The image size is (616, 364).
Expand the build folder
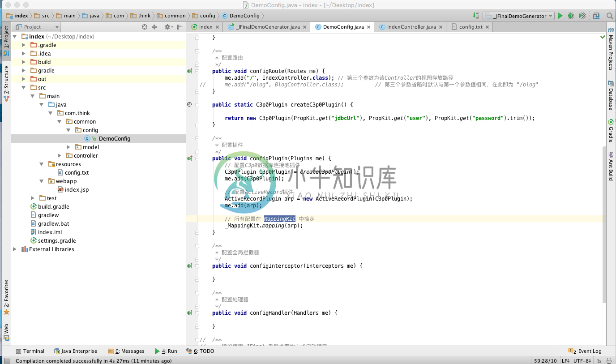point(24,62)
